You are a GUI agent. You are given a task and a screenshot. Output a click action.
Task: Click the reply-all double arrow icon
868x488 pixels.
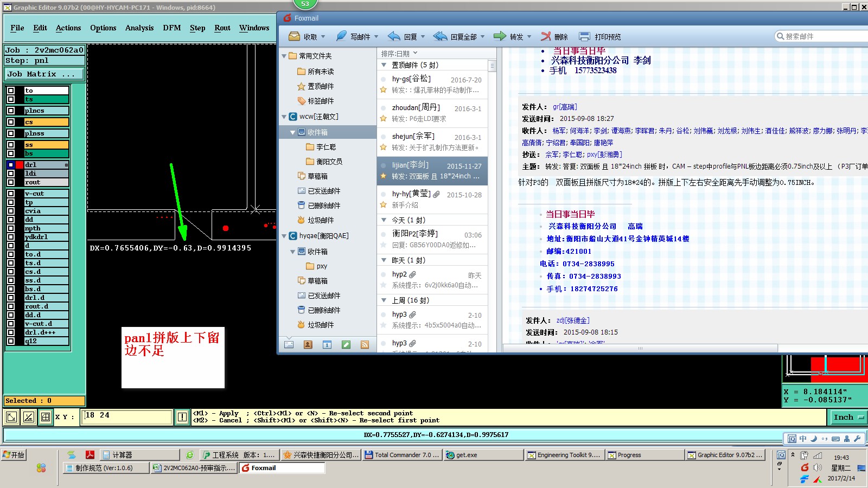pos(440,36)
